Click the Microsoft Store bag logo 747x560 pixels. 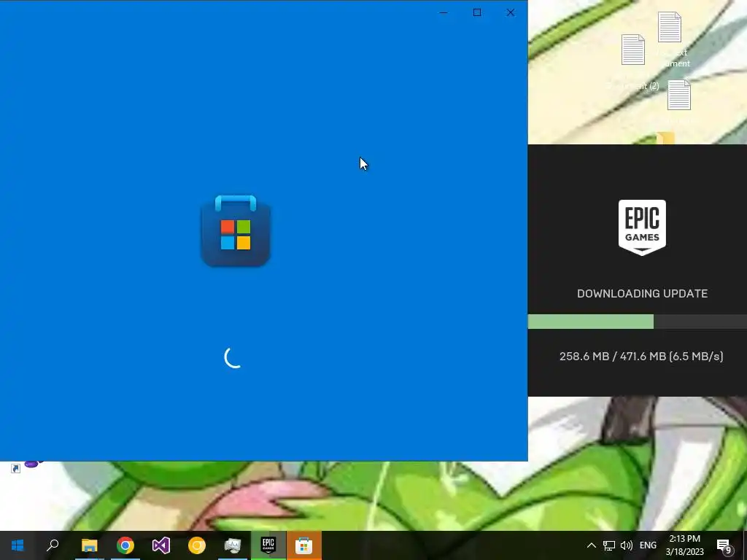236,230
